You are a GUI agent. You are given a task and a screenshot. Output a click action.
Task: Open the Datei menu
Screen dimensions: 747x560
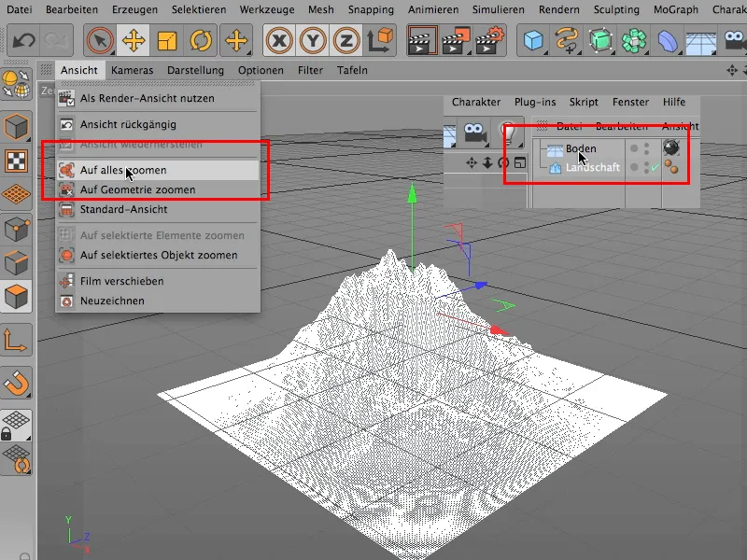(20, 9)
